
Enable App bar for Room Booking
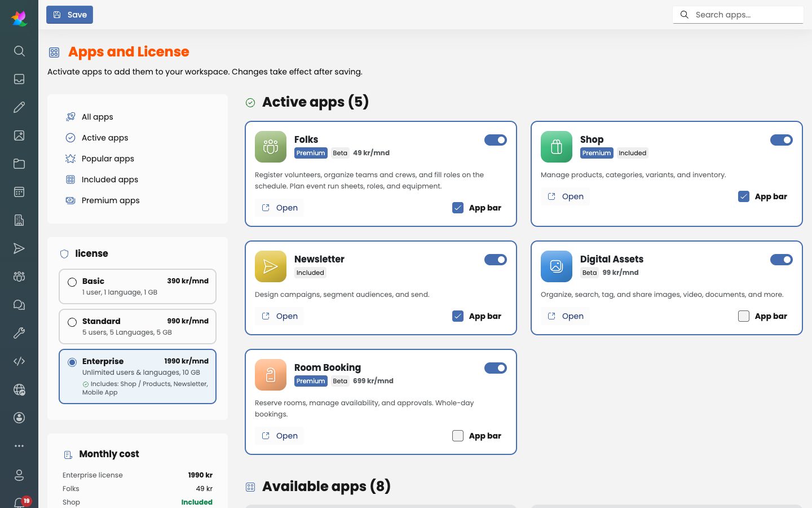[x=458, y=436]
